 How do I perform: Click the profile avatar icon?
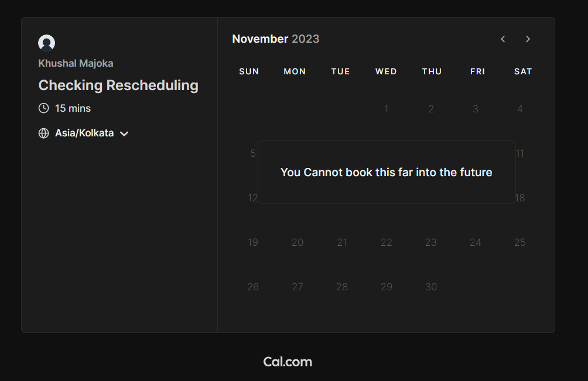46,42
